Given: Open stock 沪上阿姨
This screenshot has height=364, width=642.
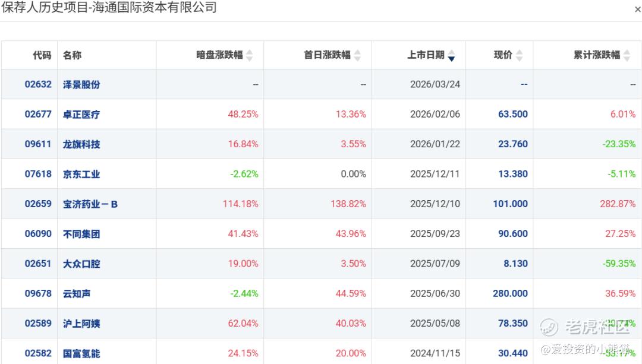Looking at the screenshot, I should (x=81, y=324).
